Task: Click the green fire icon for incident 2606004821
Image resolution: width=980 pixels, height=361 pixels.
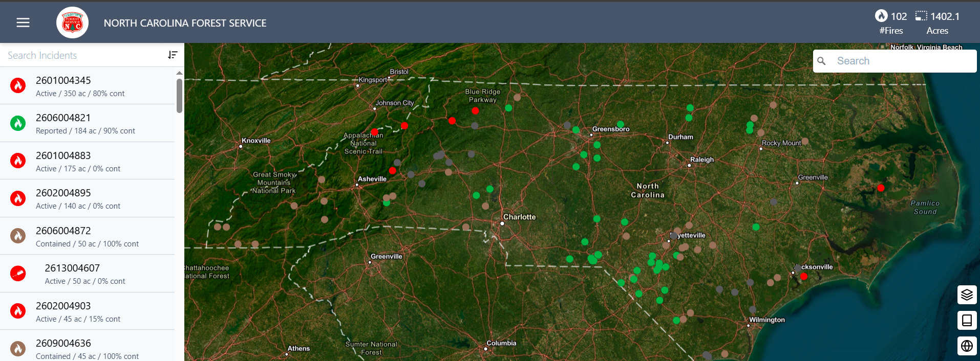Action: click(18, 123)
